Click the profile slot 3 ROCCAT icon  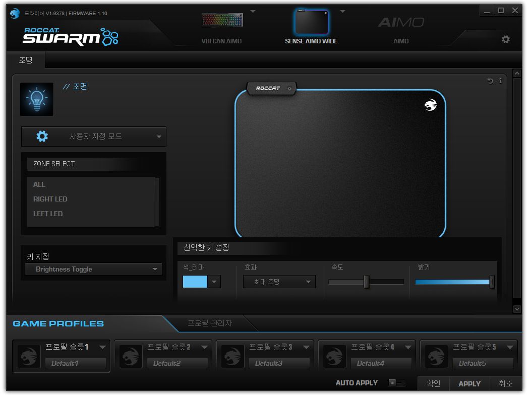(x=233, y=356)
